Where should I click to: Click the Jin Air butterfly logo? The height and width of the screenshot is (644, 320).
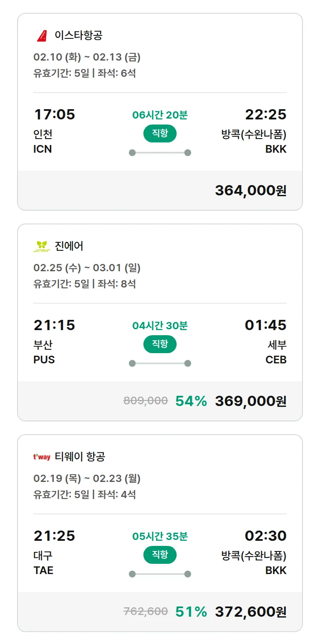(42, 246)
